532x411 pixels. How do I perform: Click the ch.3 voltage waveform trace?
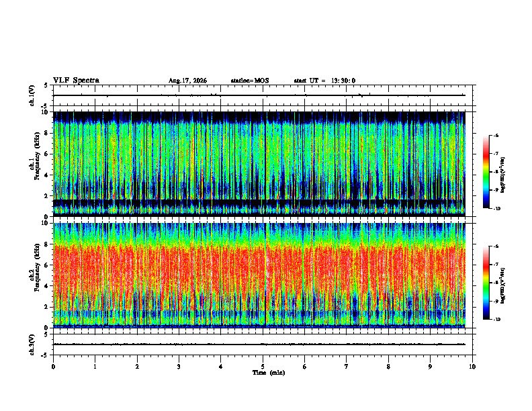259,345
